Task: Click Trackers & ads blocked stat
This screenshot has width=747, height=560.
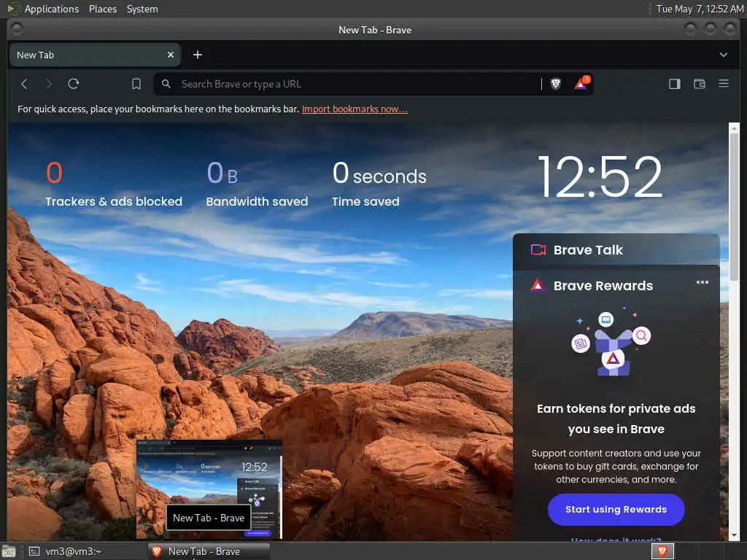Action: pyautogui.click(x=114, y=184)
